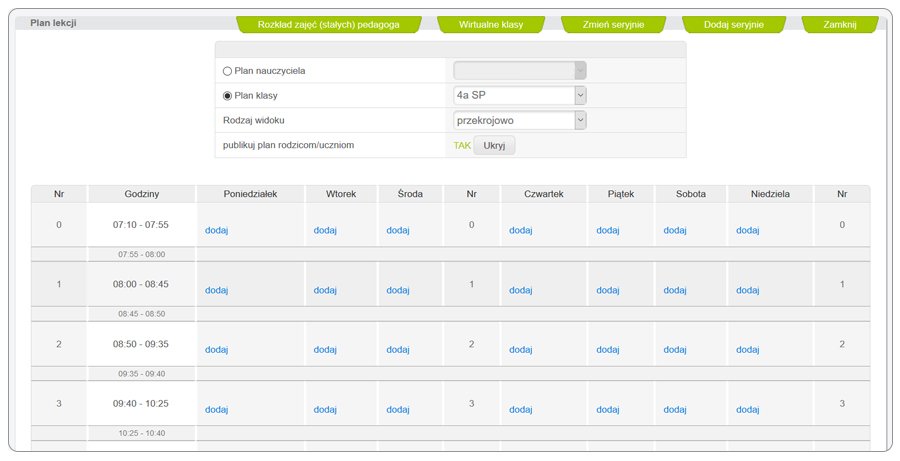Click dodaj for Niedziela lesson 2
The image size is (900, 461).
748,350
